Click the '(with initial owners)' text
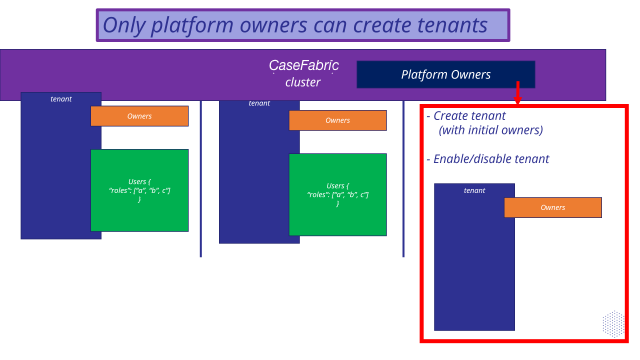 pos(491,130)
